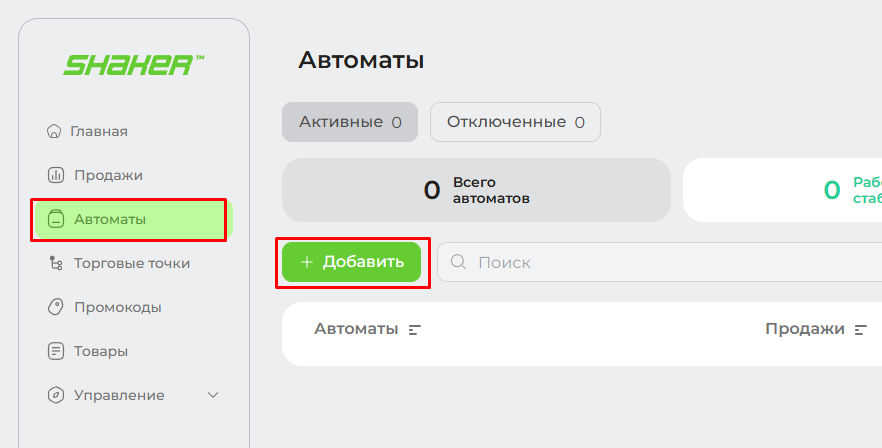Click the Главная home icon
This screenshot has width=882, height=448.
[54, 131]
